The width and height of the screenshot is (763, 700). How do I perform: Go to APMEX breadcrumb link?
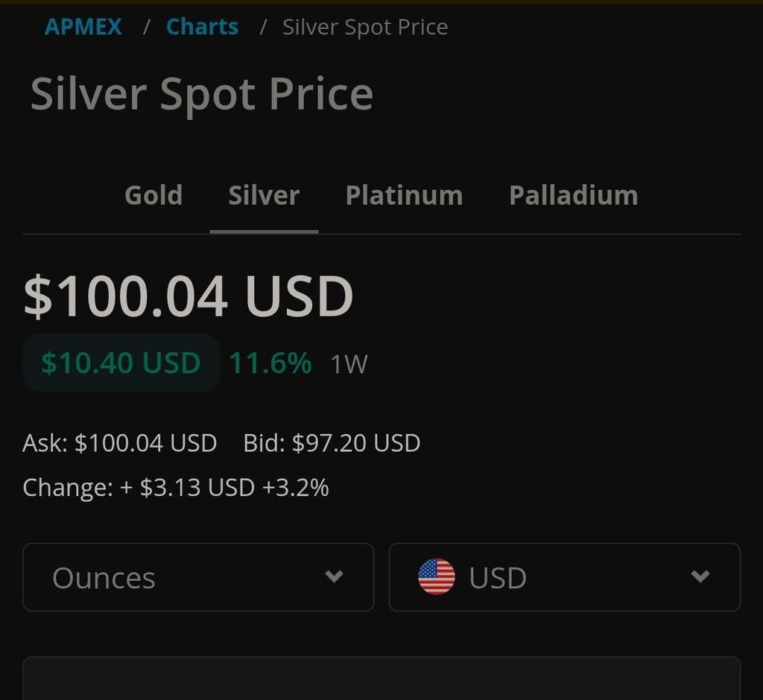[83, 27]
